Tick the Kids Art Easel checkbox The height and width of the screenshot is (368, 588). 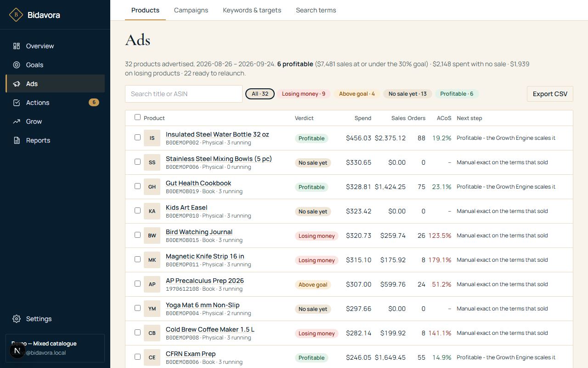point(137,210)
